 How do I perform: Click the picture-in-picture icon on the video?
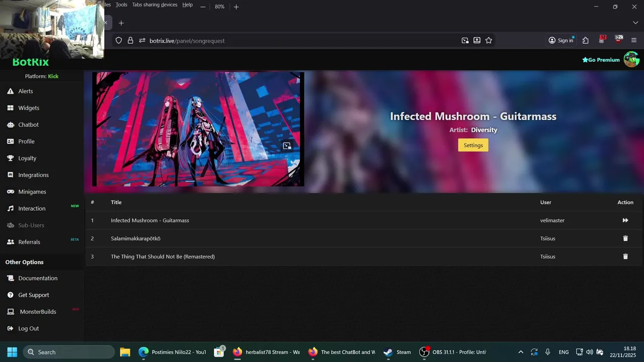(287, 146)
